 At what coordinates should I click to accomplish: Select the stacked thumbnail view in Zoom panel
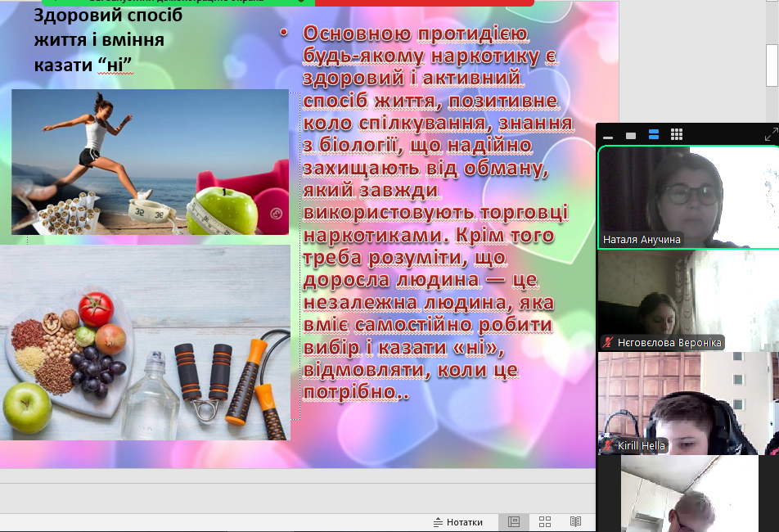654,134
